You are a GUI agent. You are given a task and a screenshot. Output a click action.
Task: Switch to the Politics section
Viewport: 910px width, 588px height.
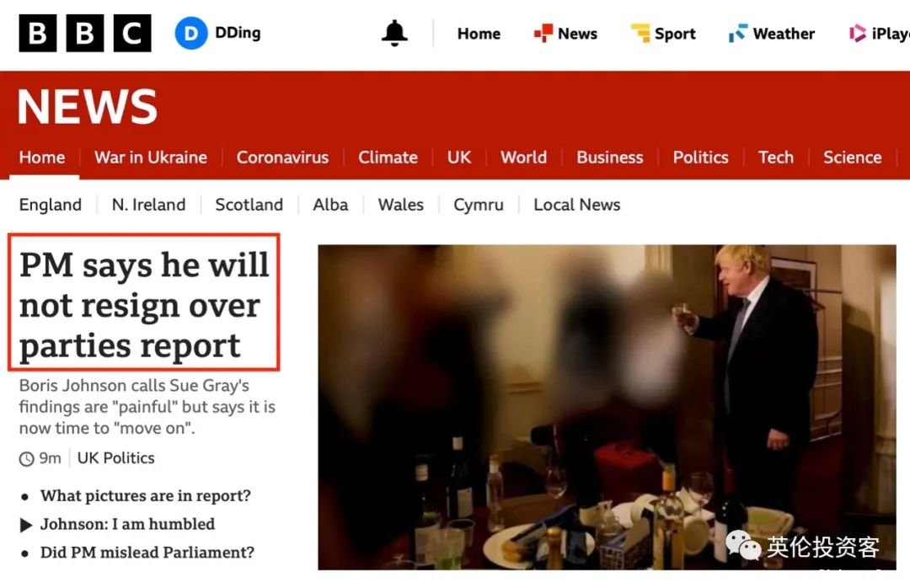(700, 158)
